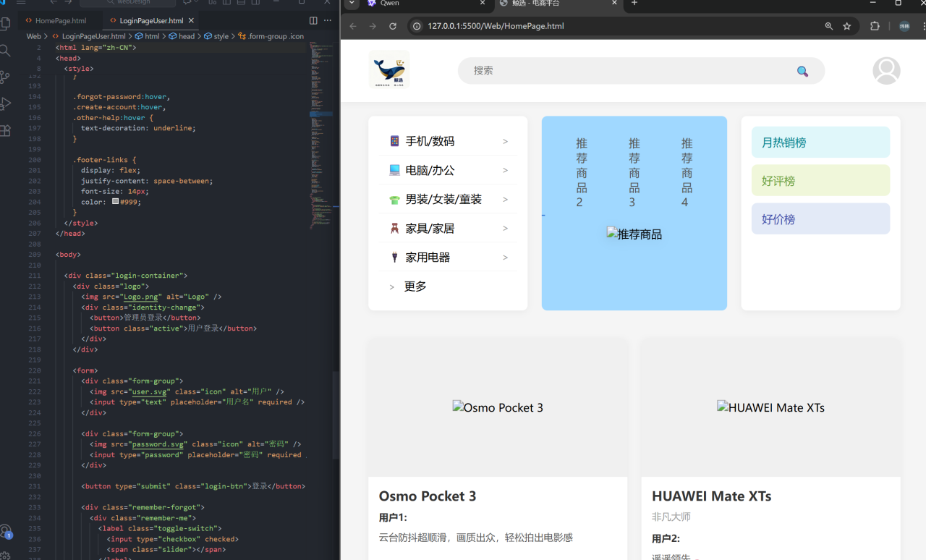
Task: Click style breadcrumb in editor
Action: pyautogui.click(x=216, y=36)
